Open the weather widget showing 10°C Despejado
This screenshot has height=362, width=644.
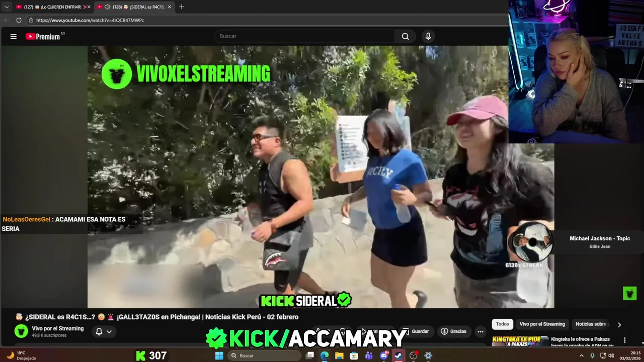click(22, 355)
